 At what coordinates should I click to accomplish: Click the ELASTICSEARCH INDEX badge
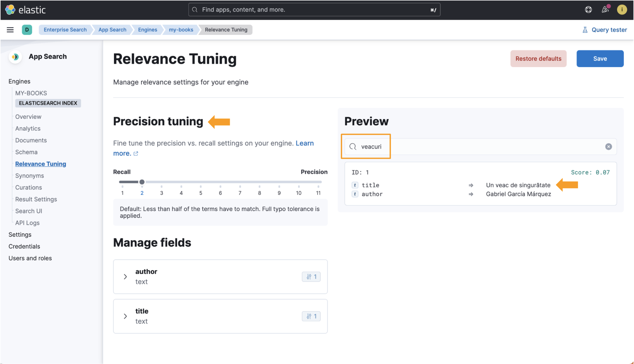pos(48,103)
